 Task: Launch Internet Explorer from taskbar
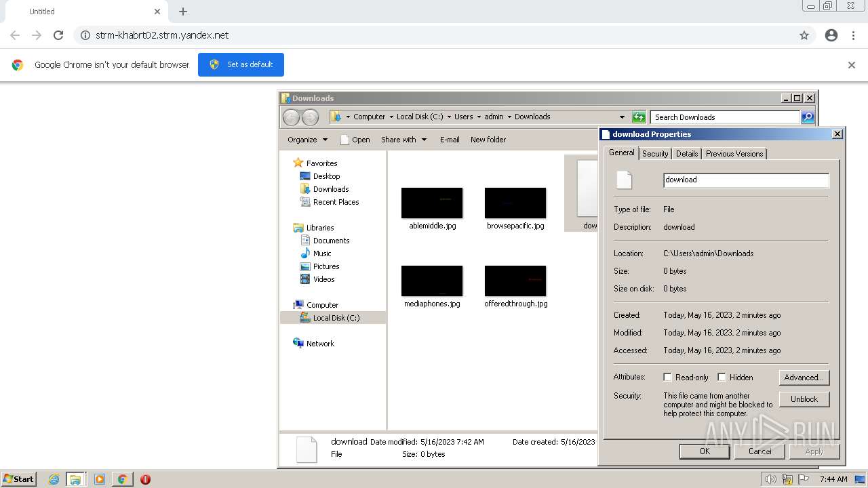click(54, 479)
